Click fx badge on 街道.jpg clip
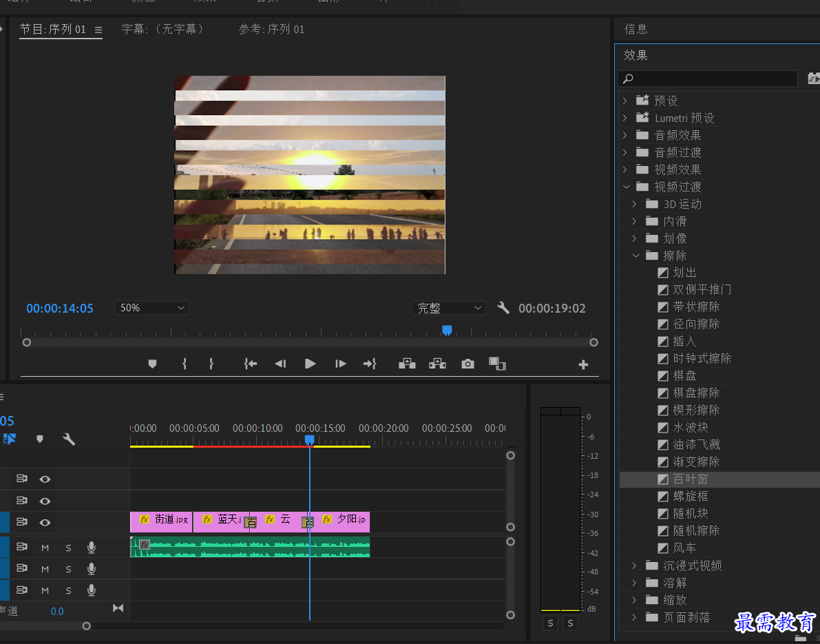 [145, 519]
